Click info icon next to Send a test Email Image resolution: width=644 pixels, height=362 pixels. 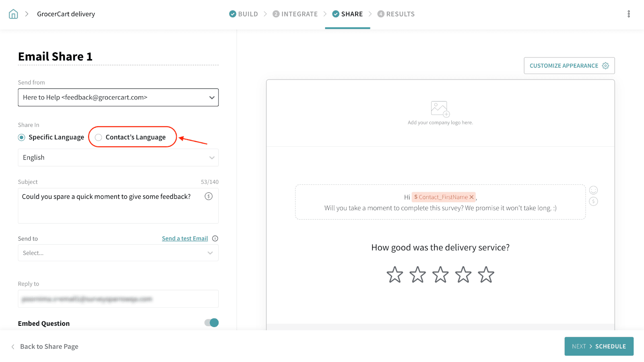215,239
